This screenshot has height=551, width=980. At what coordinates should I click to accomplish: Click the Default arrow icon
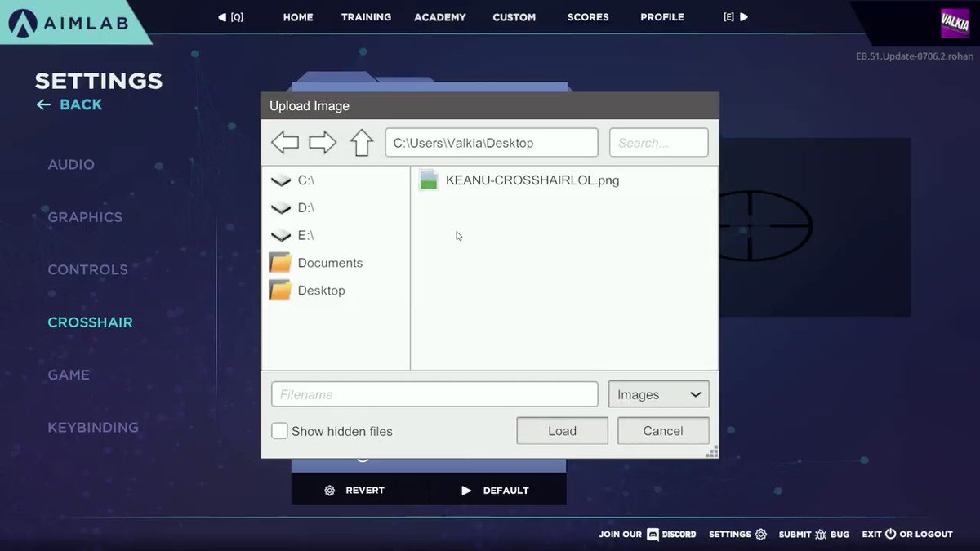pos(466,491)
